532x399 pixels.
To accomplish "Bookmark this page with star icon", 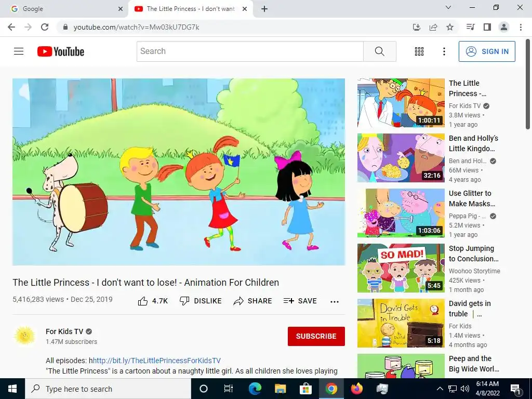I will click(450, 27).
